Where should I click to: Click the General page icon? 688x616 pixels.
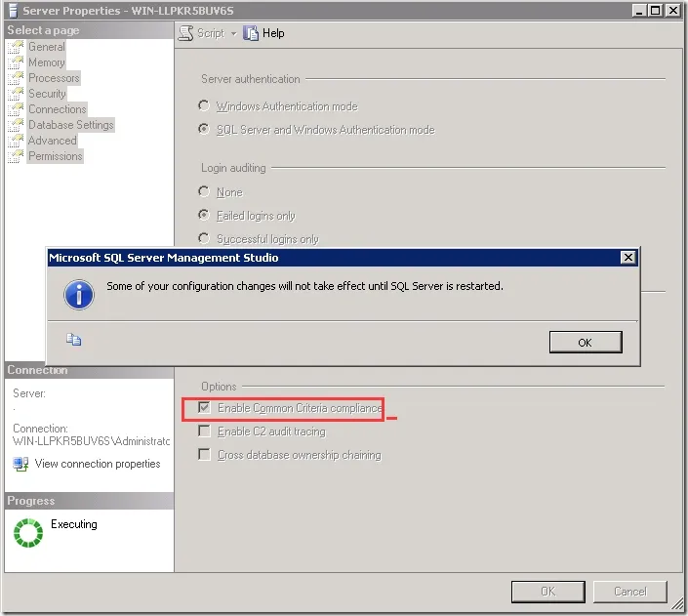tap(16, 47)
